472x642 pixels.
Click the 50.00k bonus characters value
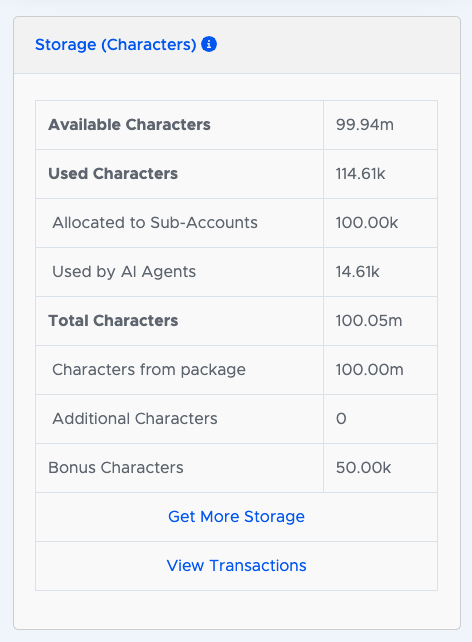(364, 468)
